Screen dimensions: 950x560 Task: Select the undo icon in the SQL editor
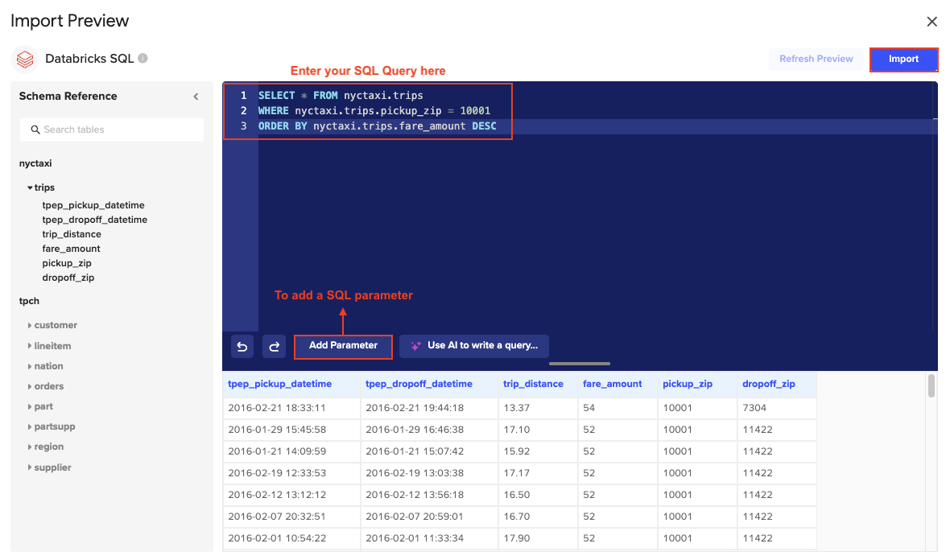(x=242, y=346)
